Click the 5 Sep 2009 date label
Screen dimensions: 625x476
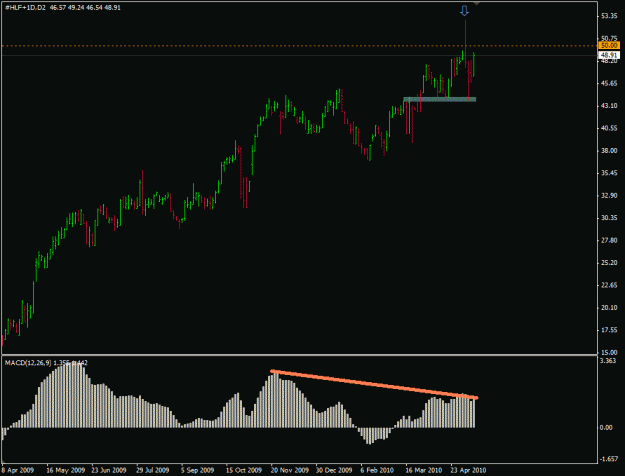(197, 470)
